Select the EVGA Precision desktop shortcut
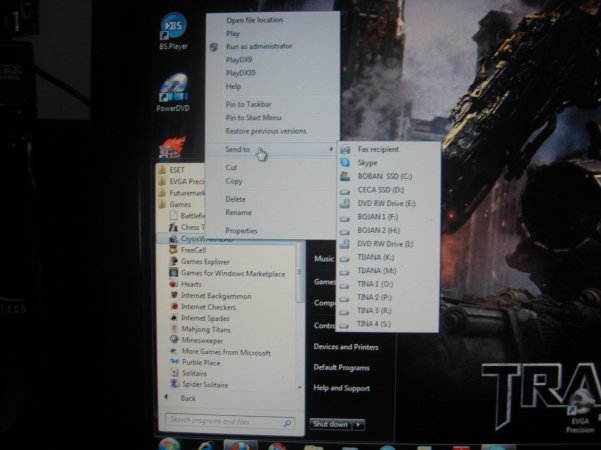This screenshot has height=450, width=601. pyautogui.click(x=580, y=412)
